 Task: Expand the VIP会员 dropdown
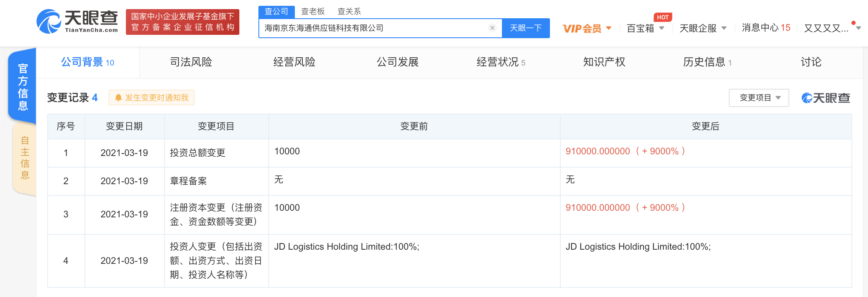pyautogui.click(x=587, y=28)
